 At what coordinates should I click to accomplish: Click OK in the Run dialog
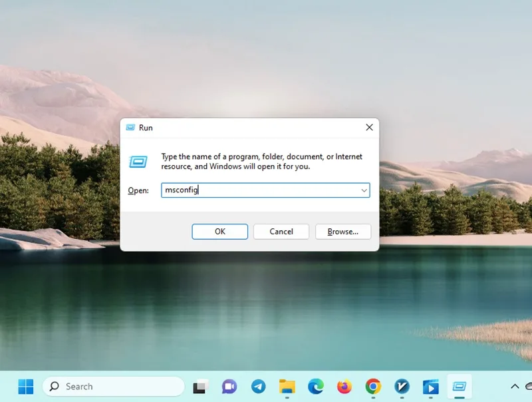pos(220,232)
